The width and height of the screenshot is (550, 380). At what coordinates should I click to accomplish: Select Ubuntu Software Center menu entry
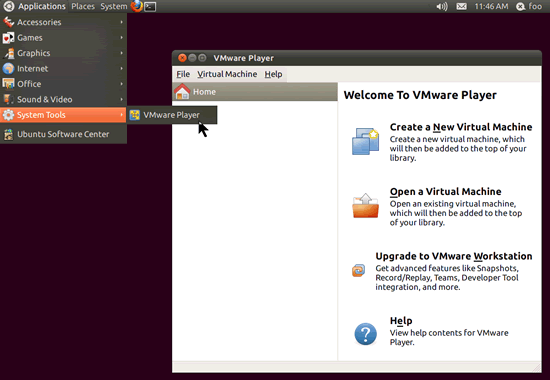pyautogui.click(x=63, y=134)
